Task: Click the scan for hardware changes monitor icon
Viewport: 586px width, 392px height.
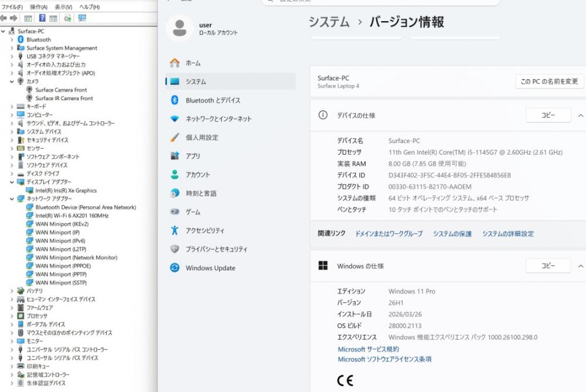Action: (82, 18)
